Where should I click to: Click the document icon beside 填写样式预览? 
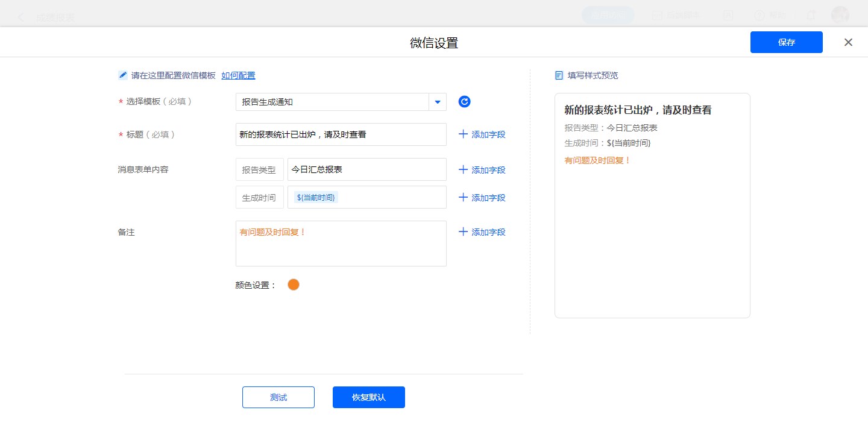coord(559,75)
